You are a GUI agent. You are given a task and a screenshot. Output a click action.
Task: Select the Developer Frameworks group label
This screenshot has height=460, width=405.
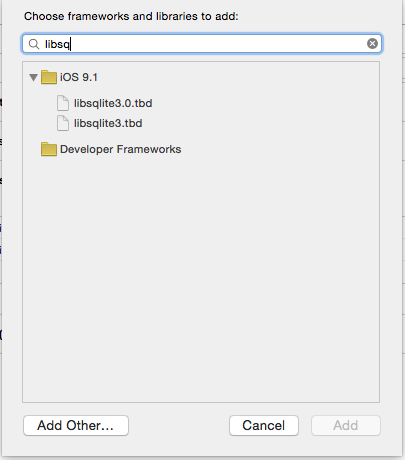pos(121,149)
